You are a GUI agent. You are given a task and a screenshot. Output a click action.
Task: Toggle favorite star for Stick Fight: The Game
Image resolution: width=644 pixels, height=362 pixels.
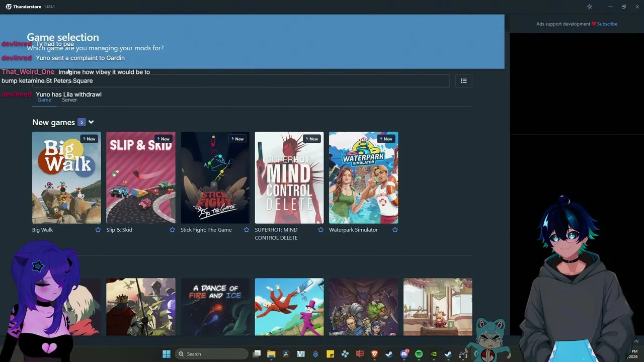(247, 230)
